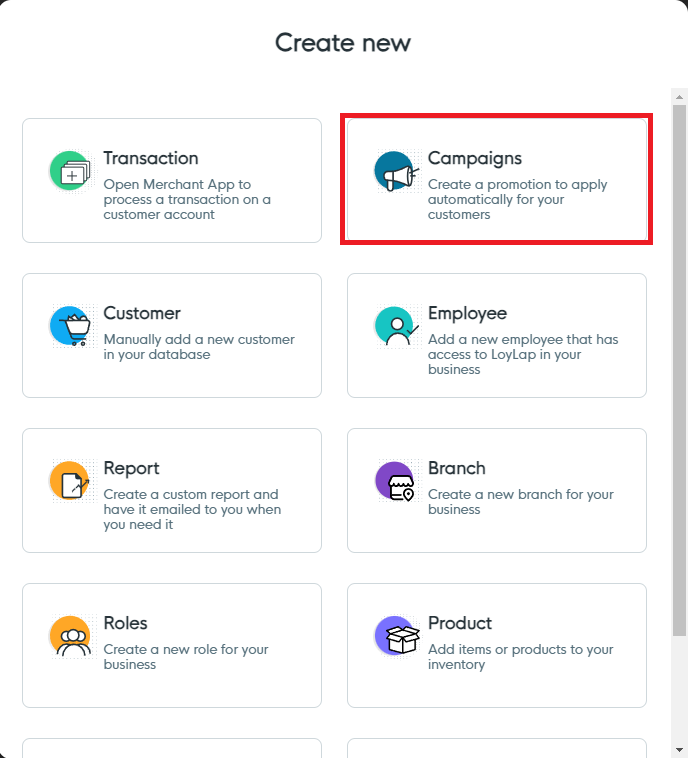The width and height of the screenshot is (688, 758).
Task: Click the scrollbar down arrow
Action: 679,749
